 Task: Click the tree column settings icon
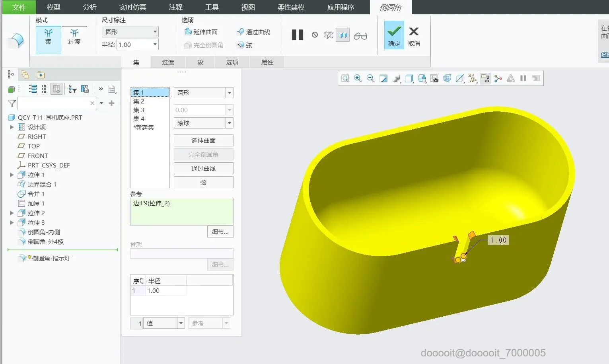click(x=85, y=89)
